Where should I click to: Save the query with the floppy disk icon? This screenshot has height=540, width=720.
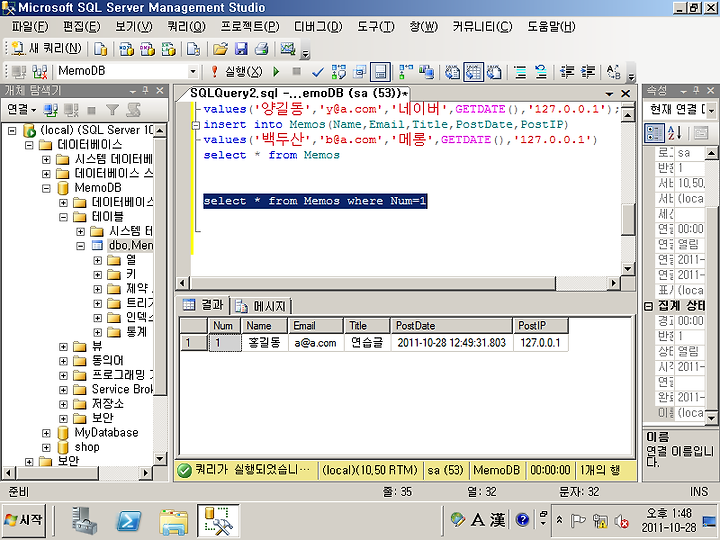[241, 49]
